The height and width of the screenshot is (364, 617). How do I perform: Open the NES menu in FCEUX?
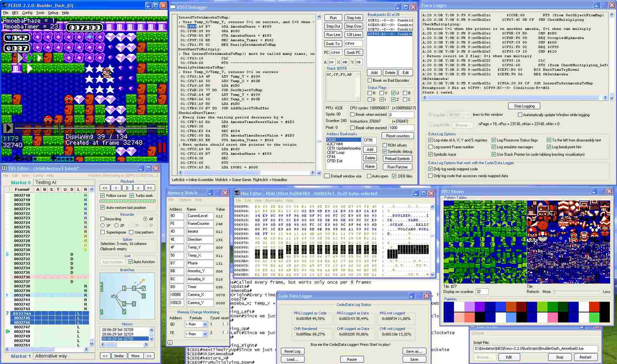coord(15,13)
